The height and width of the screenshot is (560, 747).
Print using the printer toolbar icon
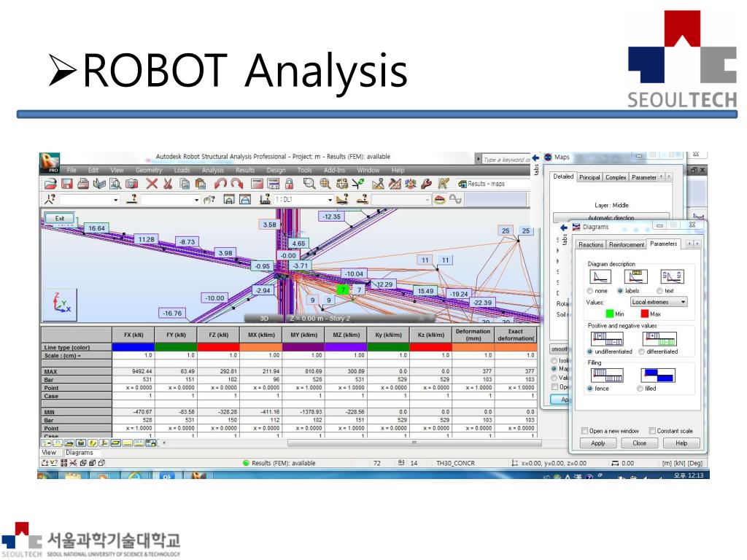coord(83,184)
